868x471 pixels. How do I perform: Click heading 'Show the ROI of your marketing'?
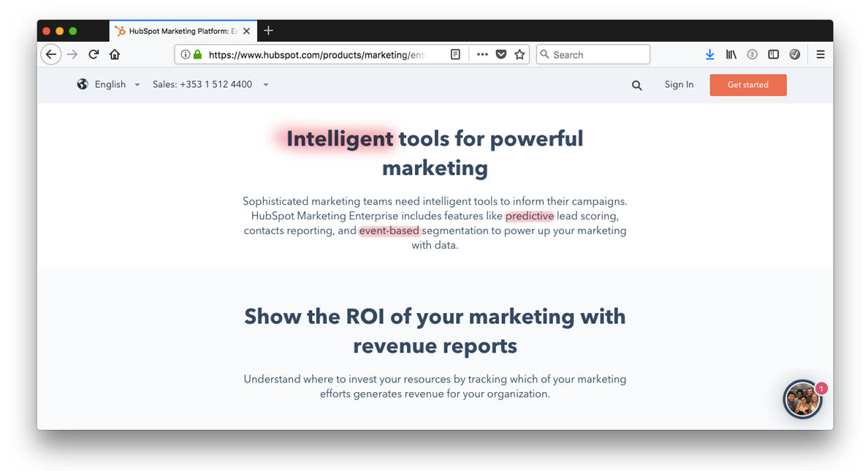(435, 331)
